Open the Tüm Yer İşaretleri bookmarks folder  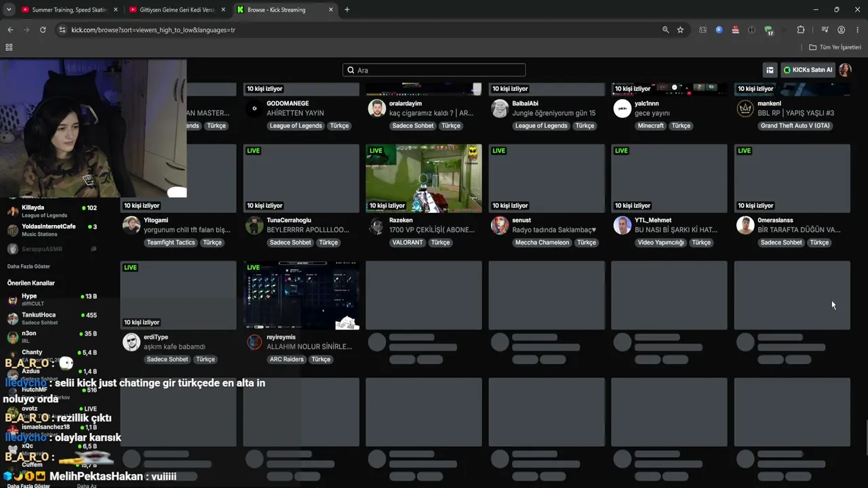pos(835,47)
